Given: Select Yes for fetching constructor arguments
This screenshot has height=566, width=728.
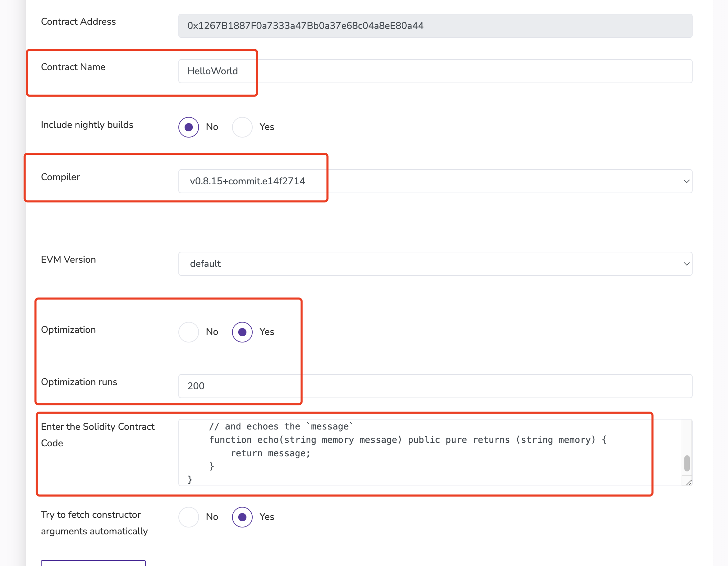Looking at the screenshot, I should (242, 517).
